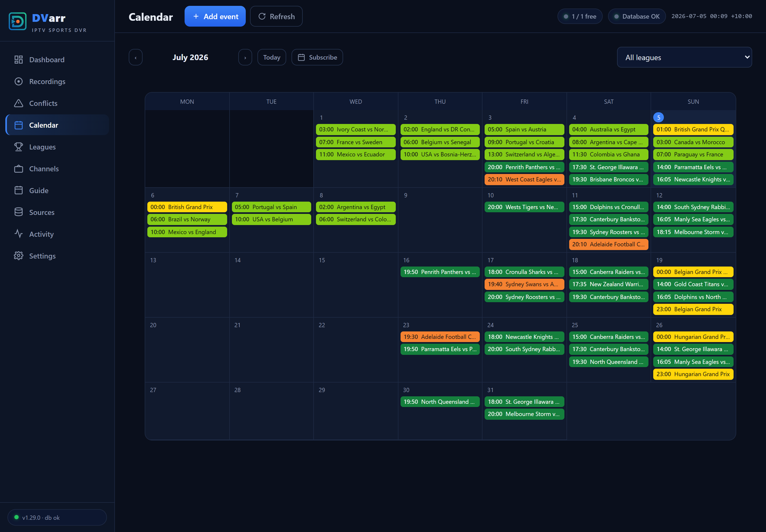Go to next month arrow
The width and height of the screenshot is (766, 532).
(x=245, y=57)
